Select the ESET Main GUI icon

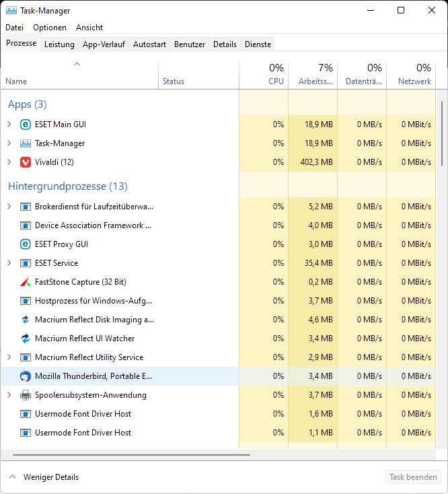coord(26,125)
